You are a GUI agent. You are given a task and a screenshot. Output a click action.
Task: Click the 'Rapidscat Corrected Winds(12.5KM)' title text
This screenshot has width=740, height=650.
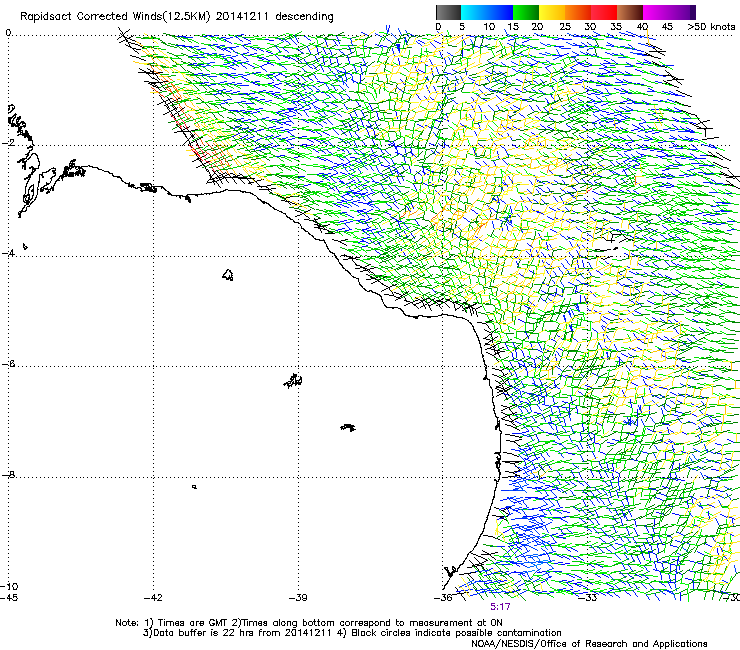115,17
